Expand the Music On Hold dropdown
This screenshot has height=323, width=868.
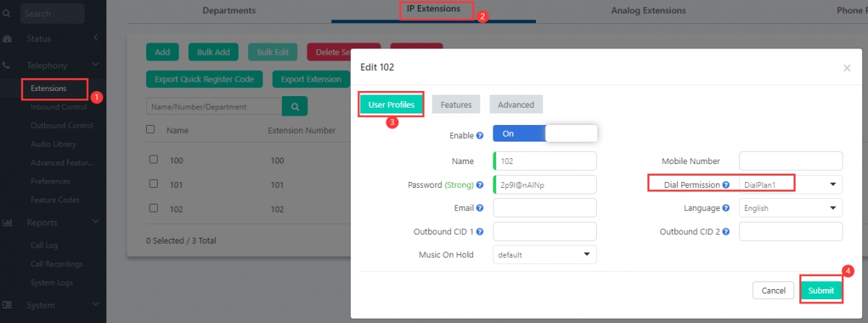tap(544, 254)
